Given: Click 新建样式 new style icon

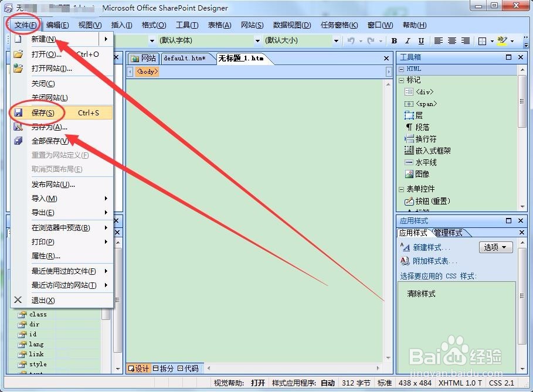Looking at the screenshot, I should pyautogui.click(x=405, y=247).
